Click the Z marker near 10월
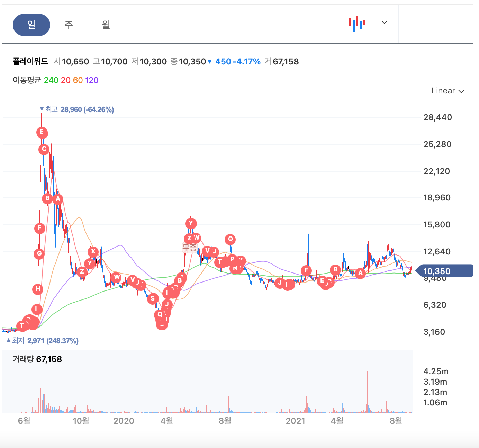This screenshot has height=448, width=479. tap(82, 271)
